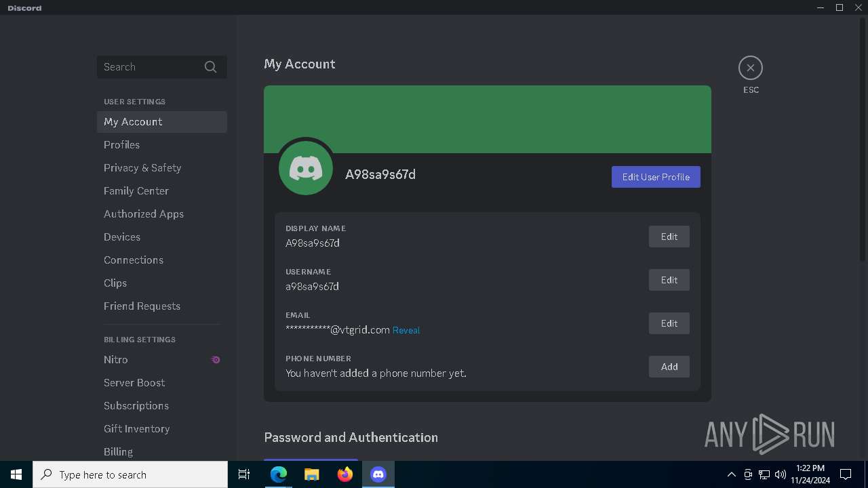Viewport: 868px width, 488px height.
Task: Click the Discord avatar picture
Action: [x=306, y=168]
